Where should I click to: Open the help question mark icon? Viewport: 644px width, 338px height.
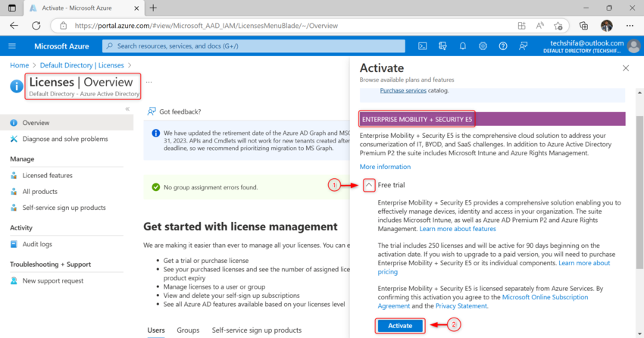[x=503, y=46]
